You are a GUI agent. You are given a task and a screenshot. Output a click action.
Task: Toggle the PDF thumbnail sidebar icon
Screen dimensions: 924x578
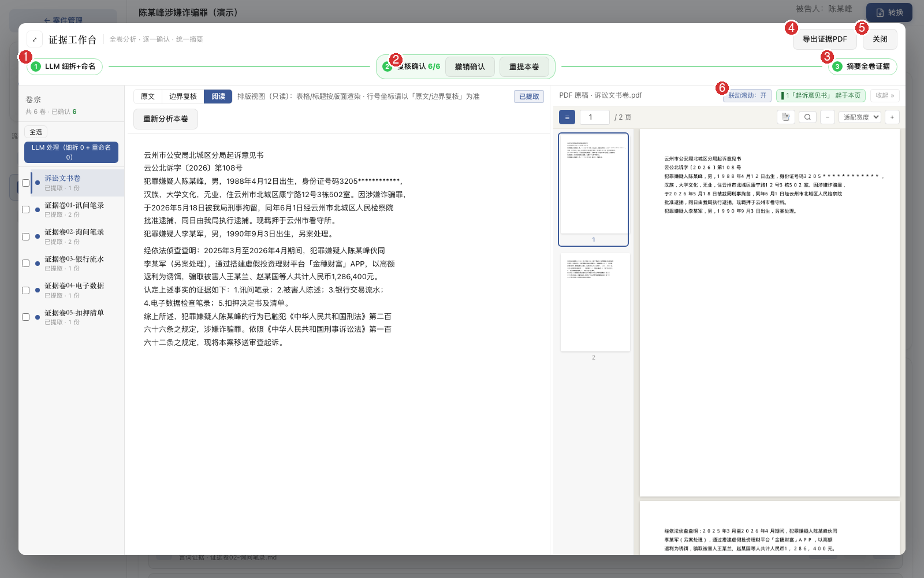coord(567,117)
